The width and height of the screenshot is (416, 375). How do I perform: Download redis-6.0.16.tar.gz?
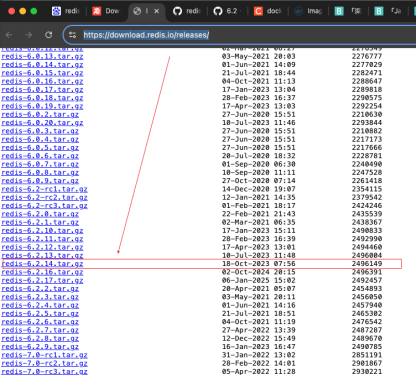pos(42,81)
